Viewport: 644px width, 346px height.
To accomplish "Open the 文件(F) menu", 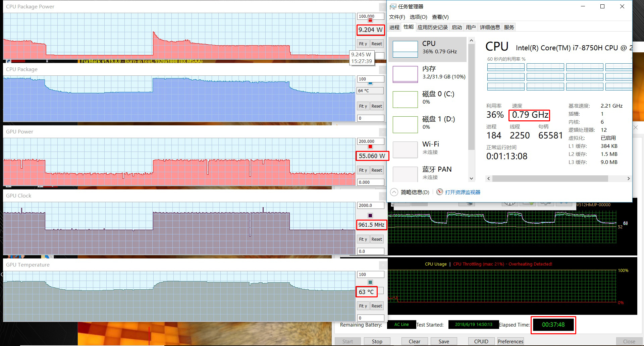I will click(x=397, y=17).
